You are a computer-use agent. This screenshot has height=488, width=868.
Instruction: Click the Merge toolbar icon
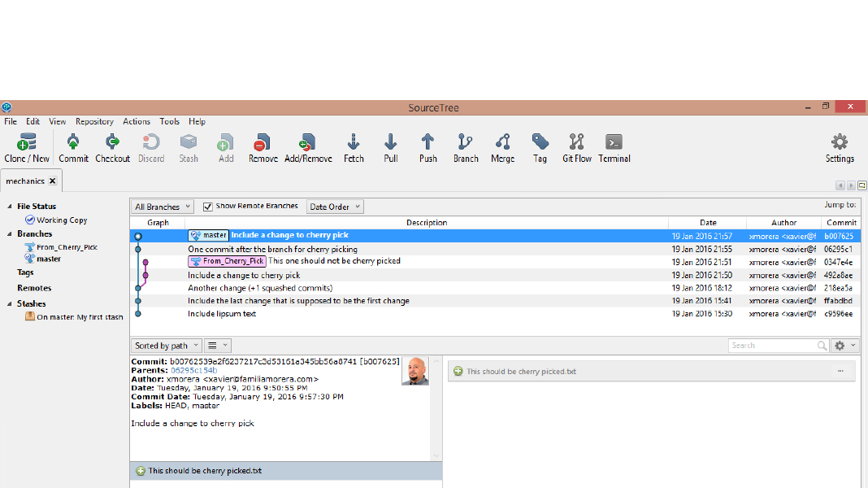(502, 148)
